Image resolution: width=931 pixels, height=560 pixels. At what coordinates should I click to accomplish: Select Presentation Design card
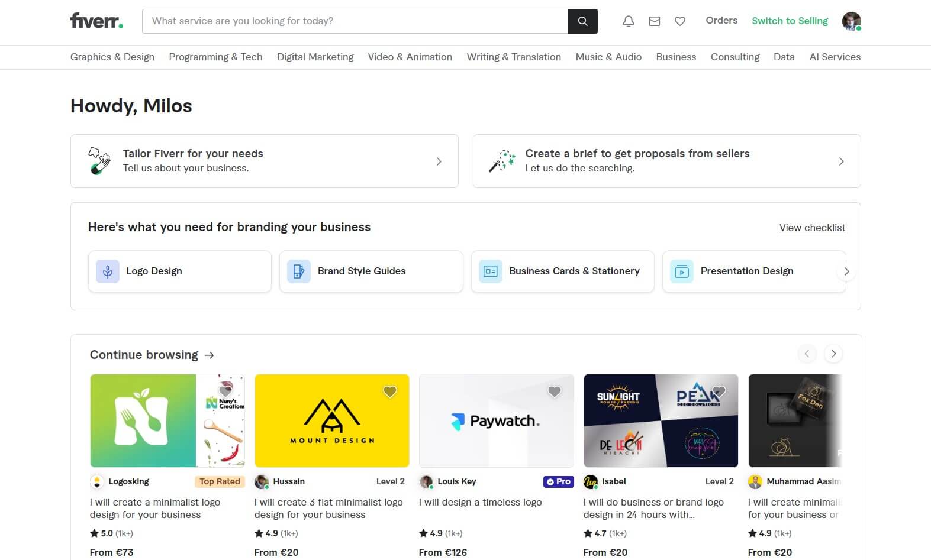(754, 271)
